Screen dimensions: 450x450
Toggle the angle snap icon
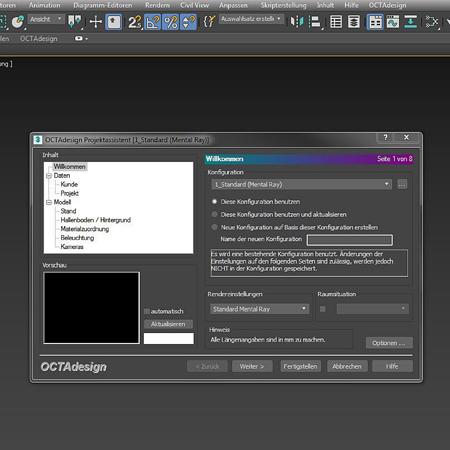[x=153, y=22]
